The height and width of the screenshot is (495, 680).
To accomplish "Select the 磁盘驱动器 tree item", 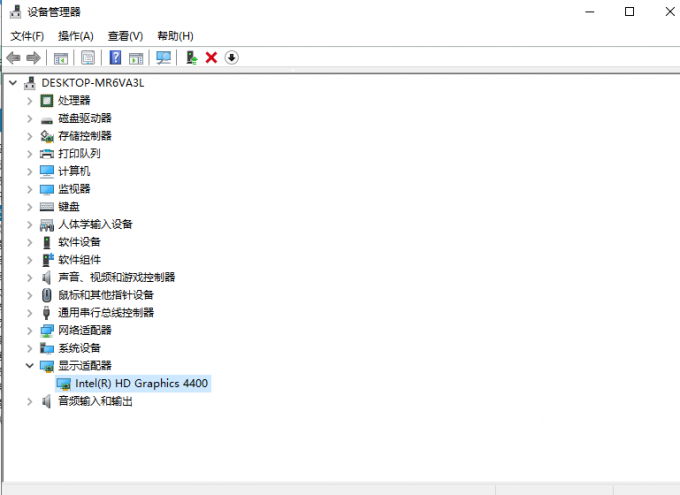I will (84, 118).
